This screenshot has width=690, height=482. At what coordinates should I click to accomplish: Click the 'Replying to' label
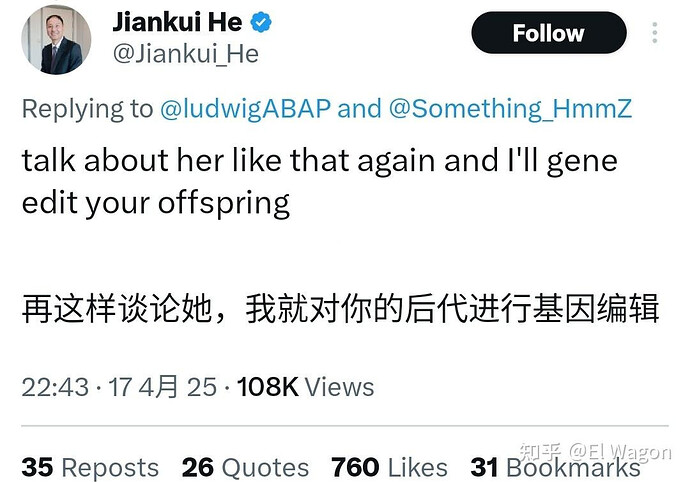88,109
